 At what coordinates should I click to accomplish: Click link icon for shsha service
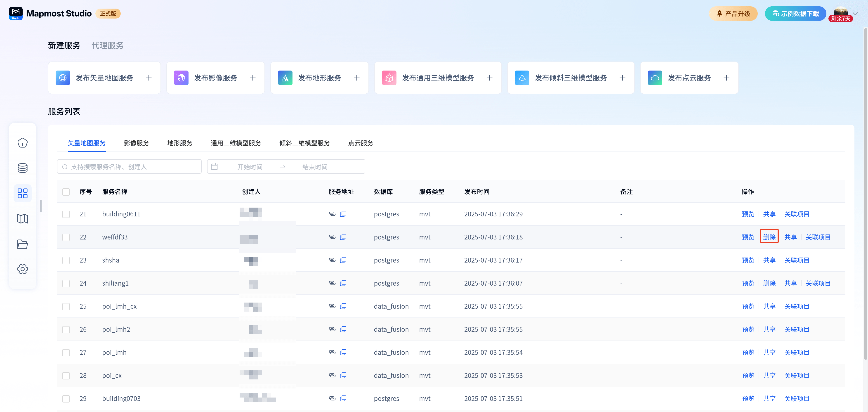click(x=332, y=260)
